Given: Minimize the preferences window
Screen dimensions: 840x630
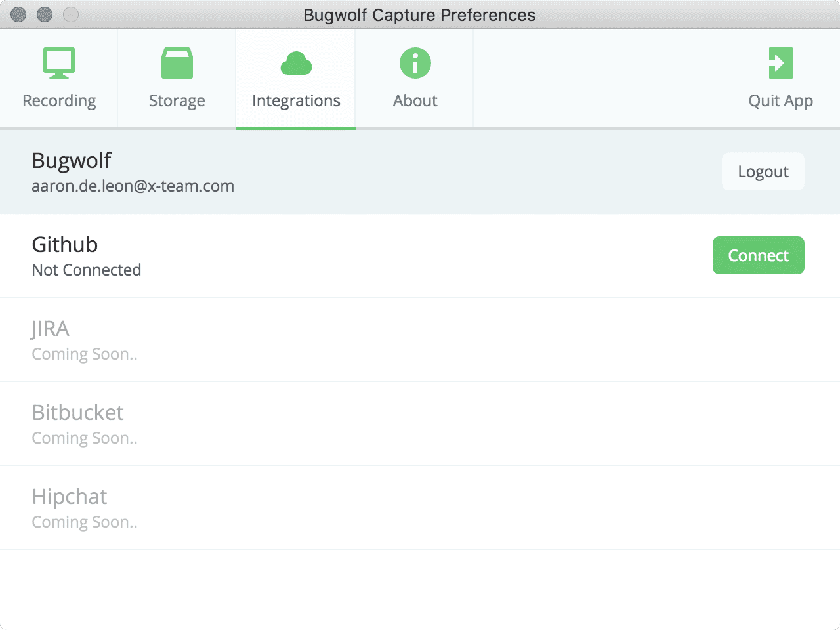Looking at the screenshot, I should click(45, 14).
